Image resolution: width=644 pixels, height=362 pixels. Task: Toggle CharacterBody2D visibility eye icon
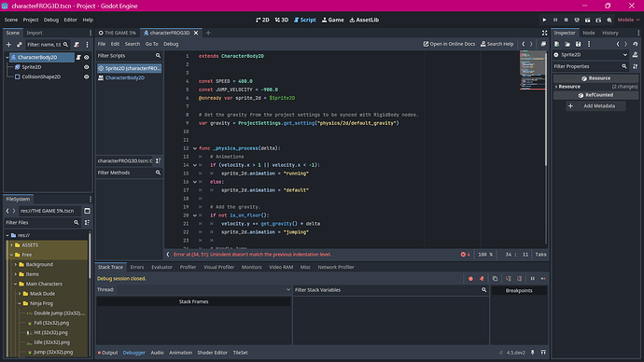coord(86,58)
